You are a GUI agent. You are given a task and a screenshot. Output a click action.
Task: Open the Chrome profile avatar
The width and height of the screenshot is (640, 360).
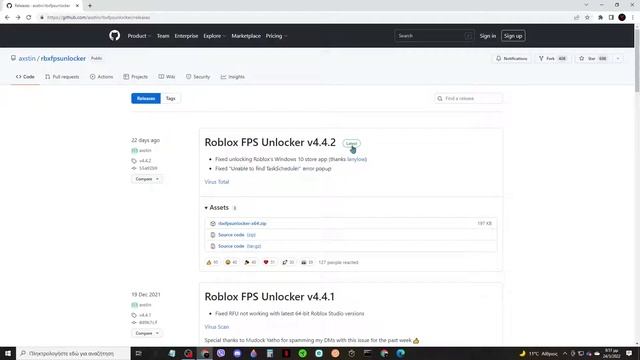[x=622, y=18]
